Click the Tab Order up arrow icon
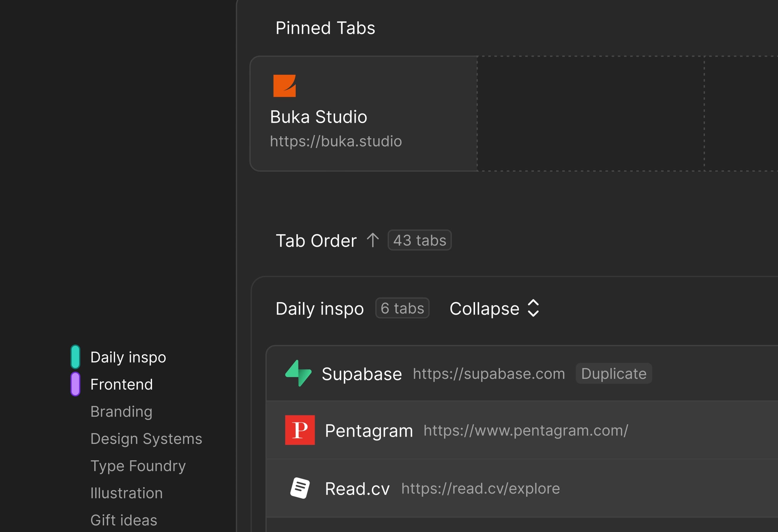Viewport: 778px width, 532px height. [372, 240]
